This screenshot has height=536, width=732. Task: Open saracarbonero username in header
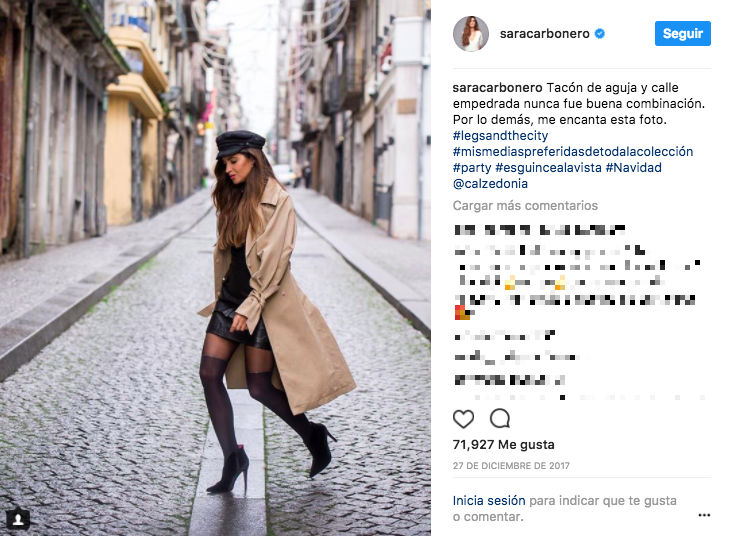point(544,34)
